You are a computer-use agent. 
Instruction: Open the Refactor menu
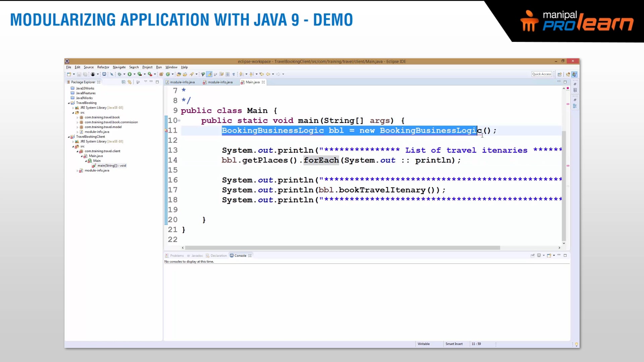(103, 67)
